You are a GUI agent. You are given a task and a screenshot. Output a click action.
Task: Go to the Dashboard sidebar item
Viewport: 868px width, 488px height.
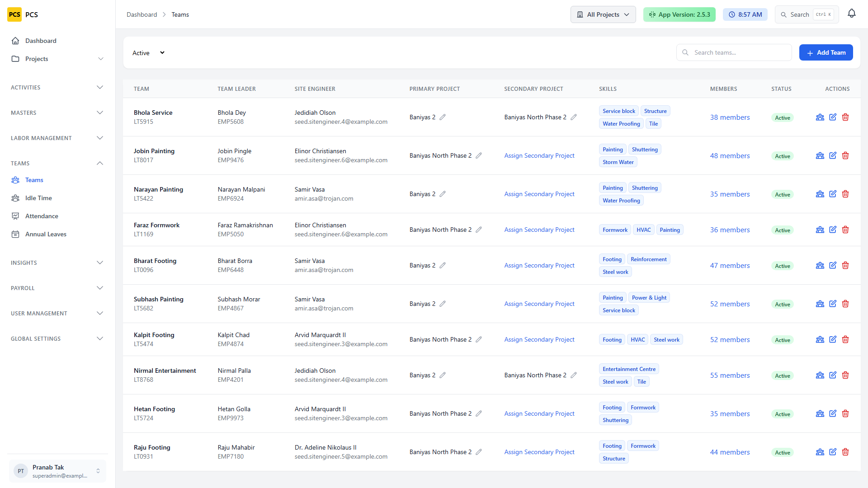click(x=57, y=41)
